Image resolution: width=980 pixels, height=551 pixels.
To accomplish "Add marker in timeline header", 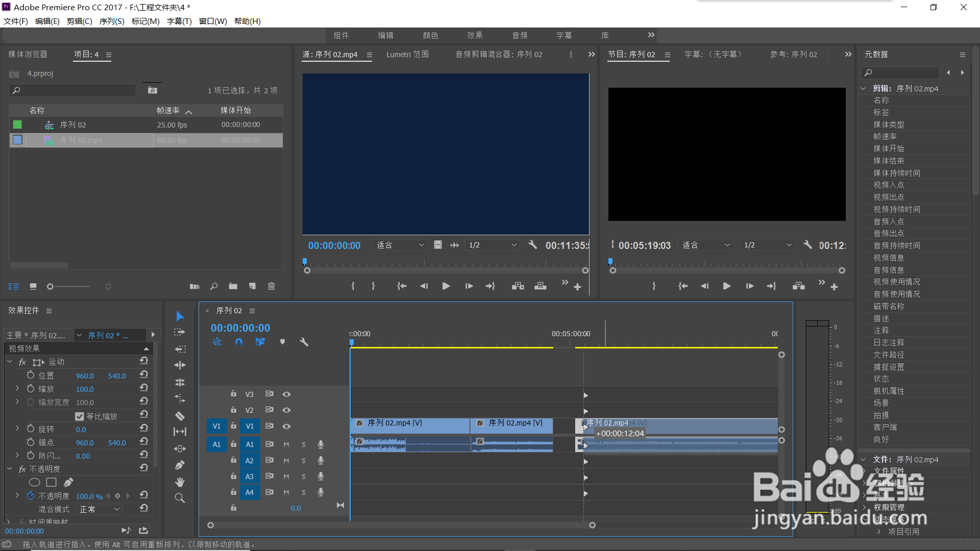I will pyautogui.click(x=282, y=342).
